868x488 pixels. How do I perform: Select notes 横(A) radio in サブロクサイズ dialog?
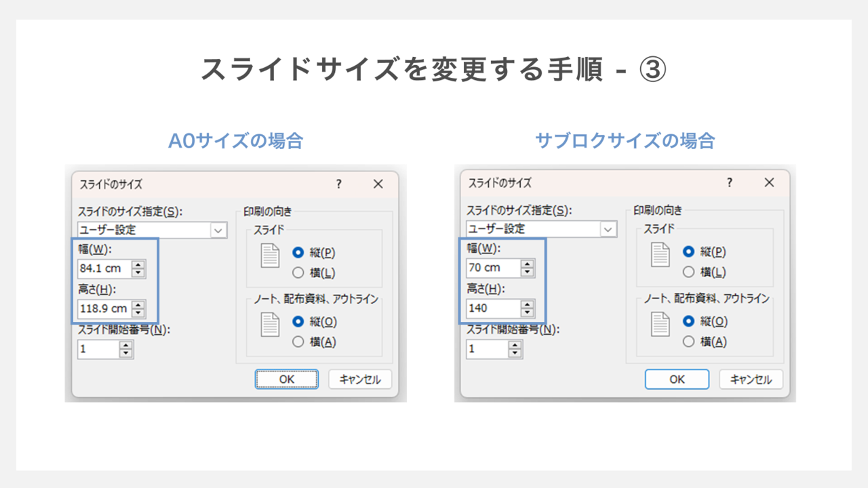688,342
